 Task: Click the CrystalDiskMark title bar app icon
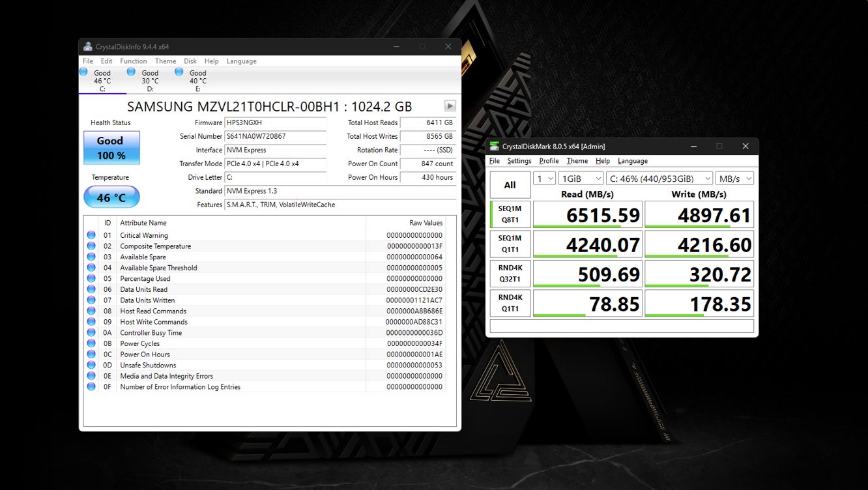point(494,146)
